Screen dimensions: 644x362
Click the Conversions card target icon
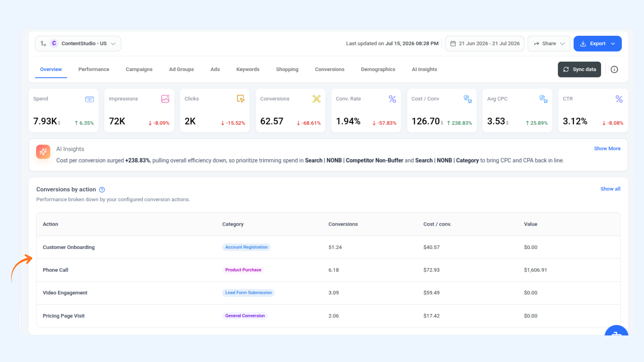(316, 99)
